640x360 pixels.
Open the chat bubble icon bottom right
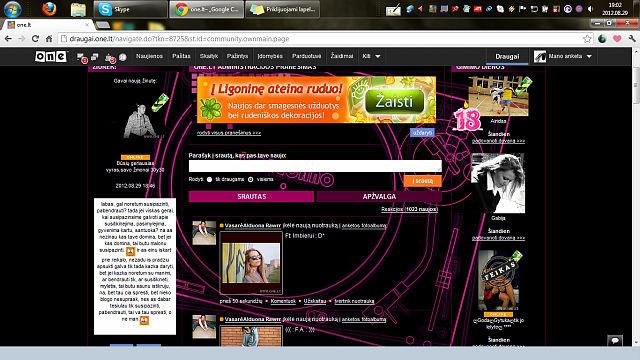615,340
